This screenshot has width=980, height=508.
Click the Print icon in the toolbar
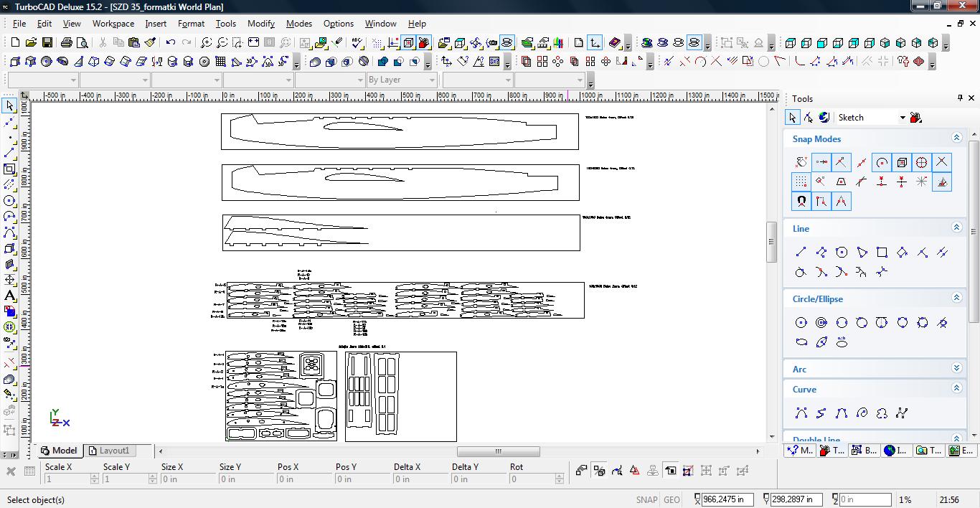coord(67,43)
